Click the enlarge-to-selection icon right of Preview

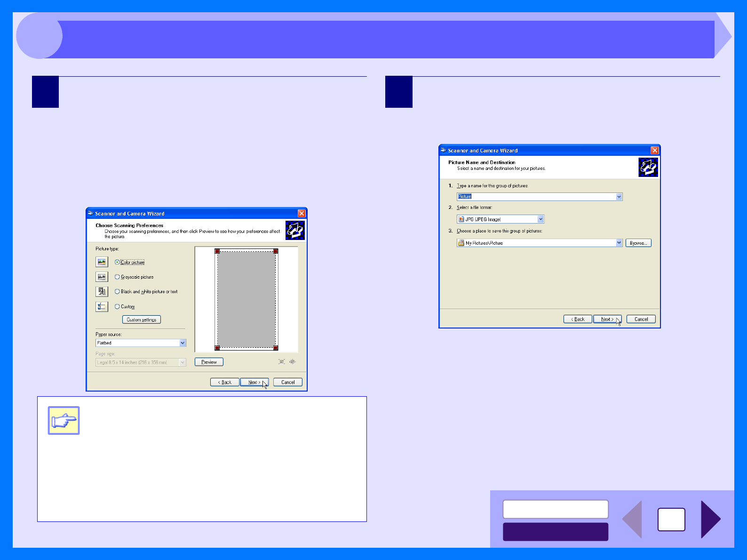pyautogui.click(x=282, y=362)
